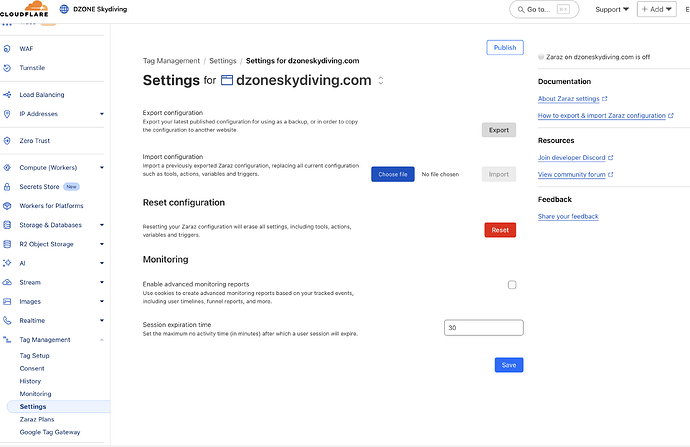Click external link icon beside View community forum
The height and width of the screenshot is (447, 690).
(610, 175)
